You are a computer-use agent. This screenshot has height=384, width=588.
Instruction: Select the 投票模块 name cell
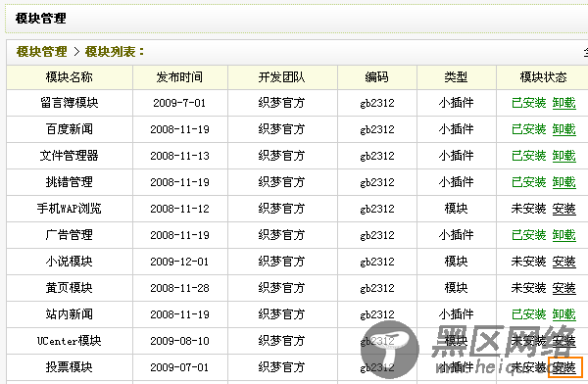pyautogui.click(x=70, y=367)
